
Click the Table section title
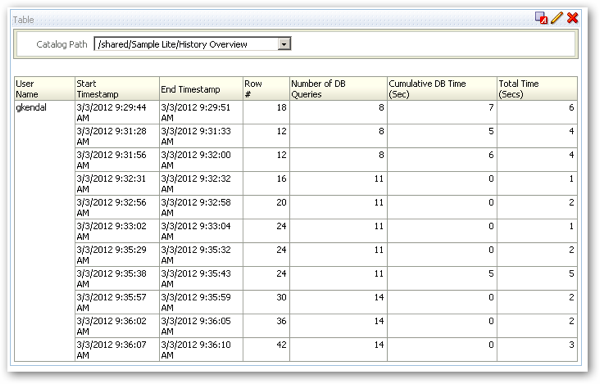[x=23, y=20]
